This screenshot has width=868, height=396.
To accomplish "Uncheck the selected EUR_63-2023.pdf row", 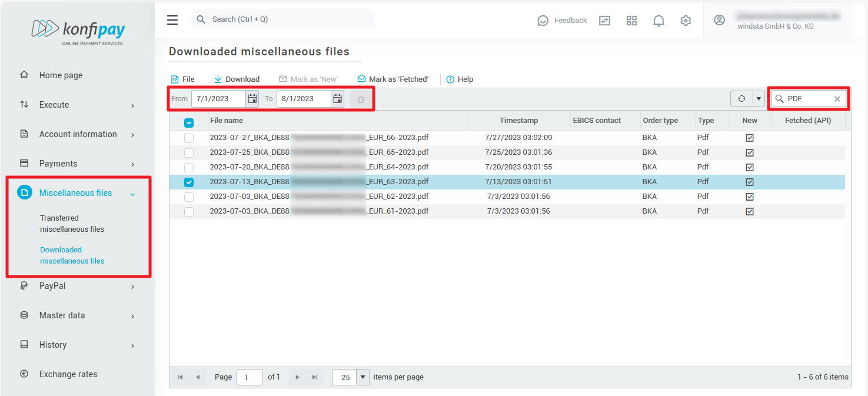I will pyautogui.click(x=189, y=182).
